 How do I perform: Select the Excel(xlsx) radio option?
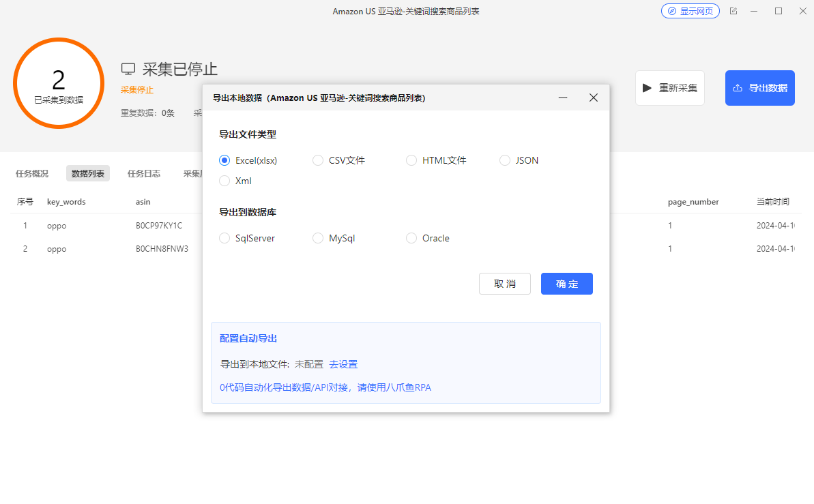pyautogui.click(x=248, y=160)
